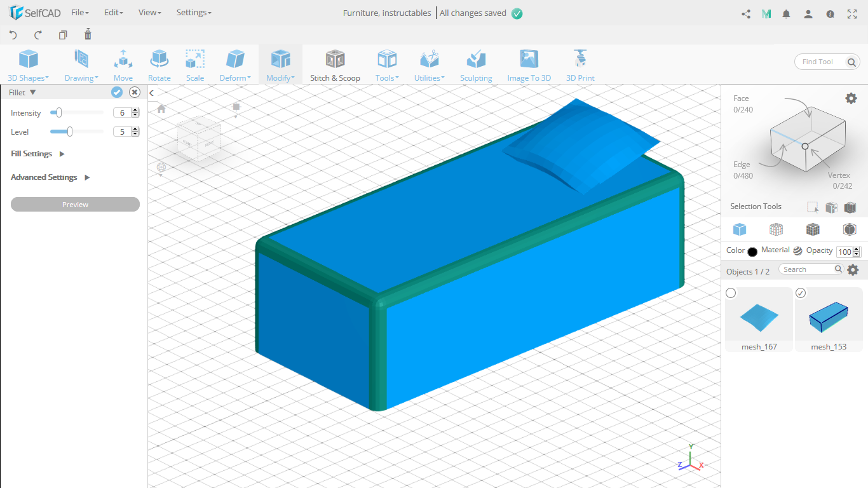Select the Move tool
868x488 pixels.
123,65
